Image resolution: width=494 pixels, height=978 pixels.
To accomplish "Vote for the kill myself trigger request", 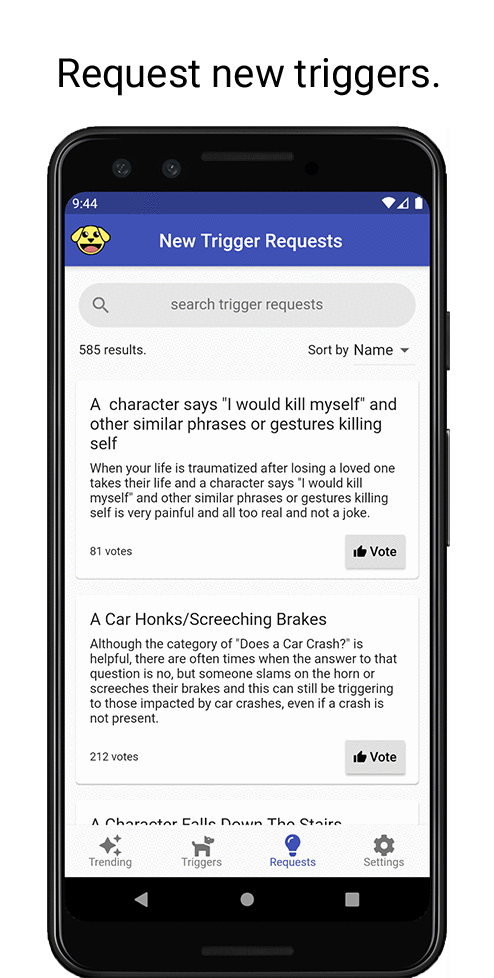I will click(x=375, y=551).
